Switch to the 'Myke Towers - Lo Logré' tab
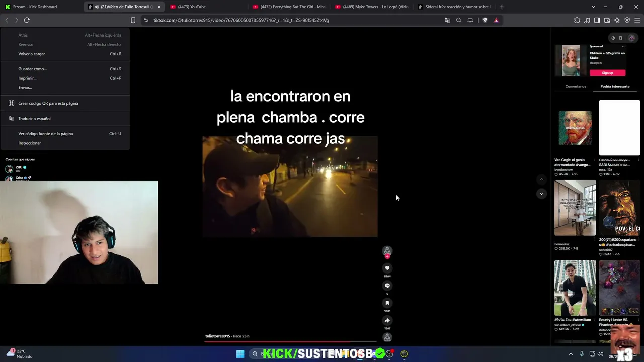The width and height of the screenshot is (644, 362). click(371, 7)
